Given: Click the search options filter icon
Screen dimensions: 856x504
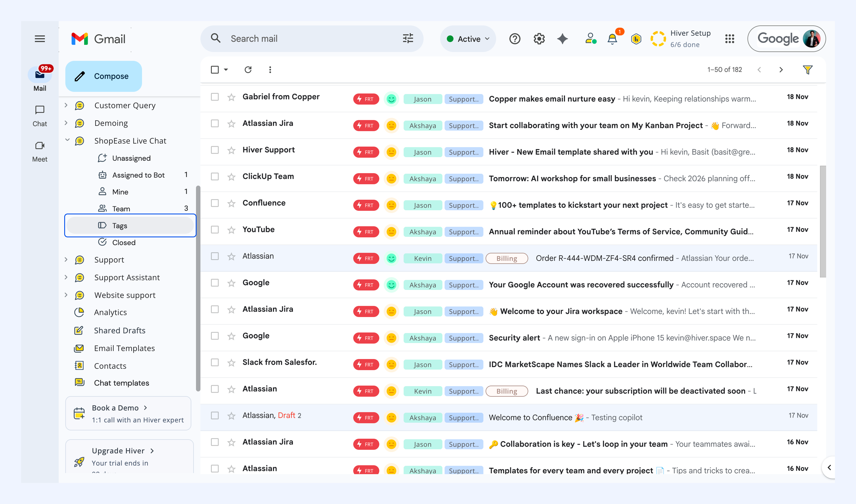Looking at the screenshot, I should (408, 38).
